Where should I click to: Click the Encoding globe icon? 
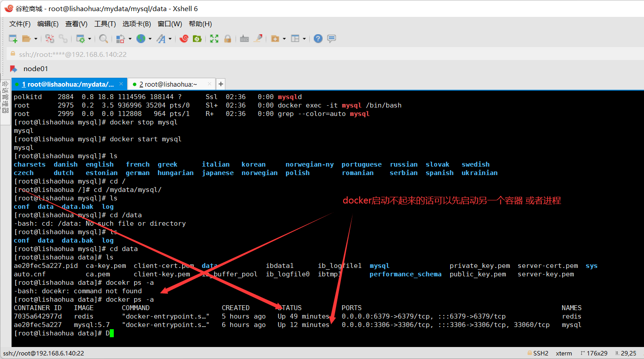(141, 39)
